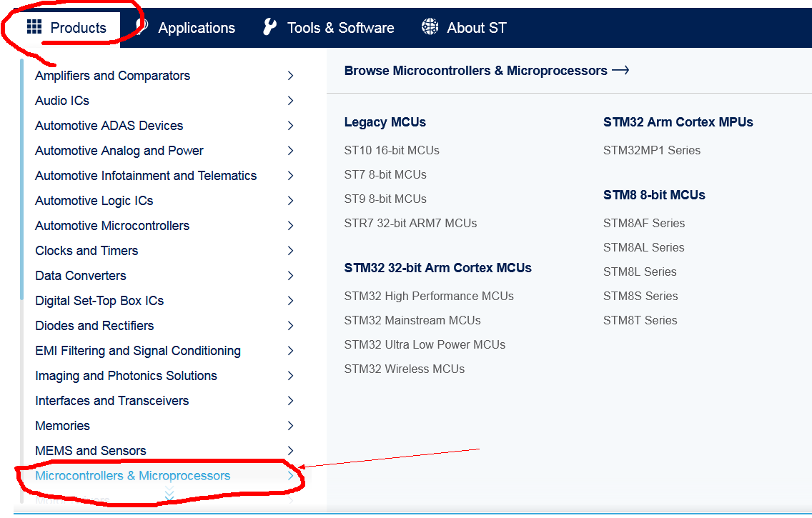The height and width of the screenshot is (518, 812).
Task: Expand chevron for Automotive Analog and Power
Action: pyautogui.click(x=290, y=151)
